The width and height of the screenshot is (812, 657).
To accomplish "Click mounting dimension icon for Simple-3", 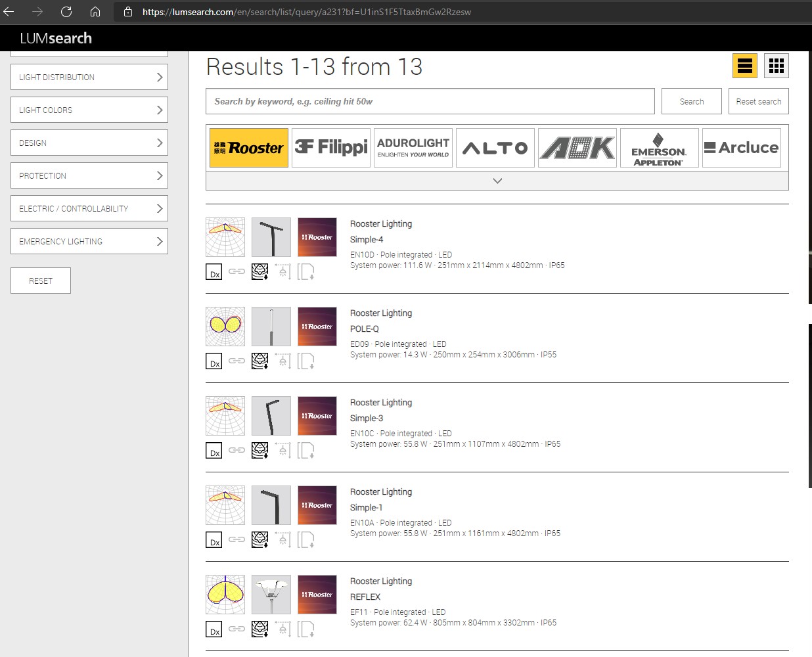I will point(283,451).
